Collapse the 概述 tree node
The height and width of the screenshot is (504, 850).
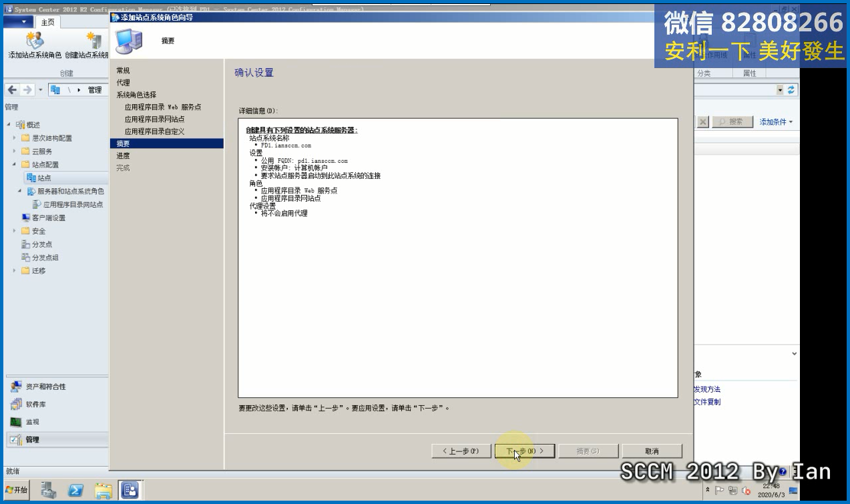9,125
